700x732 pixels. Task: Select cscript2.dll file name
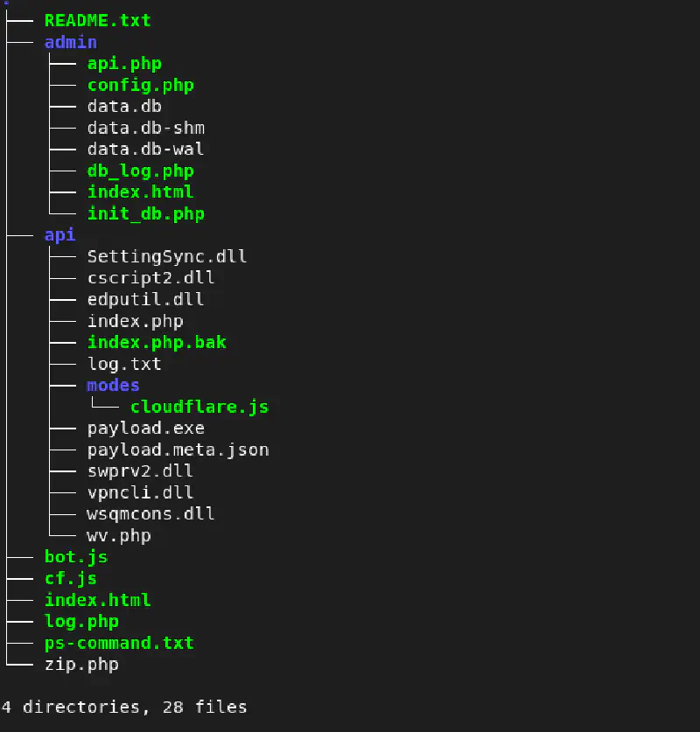(x=150, y=278)
